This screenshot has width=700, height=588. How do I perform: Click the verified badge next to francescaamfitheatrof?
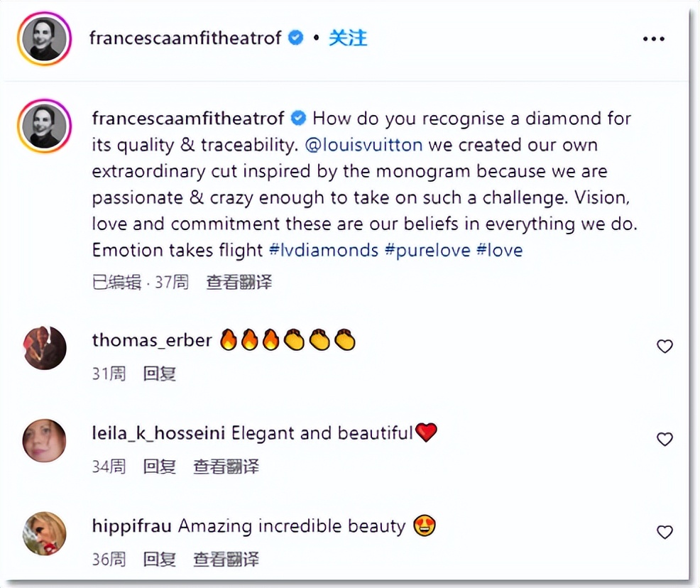click(295, 38)
